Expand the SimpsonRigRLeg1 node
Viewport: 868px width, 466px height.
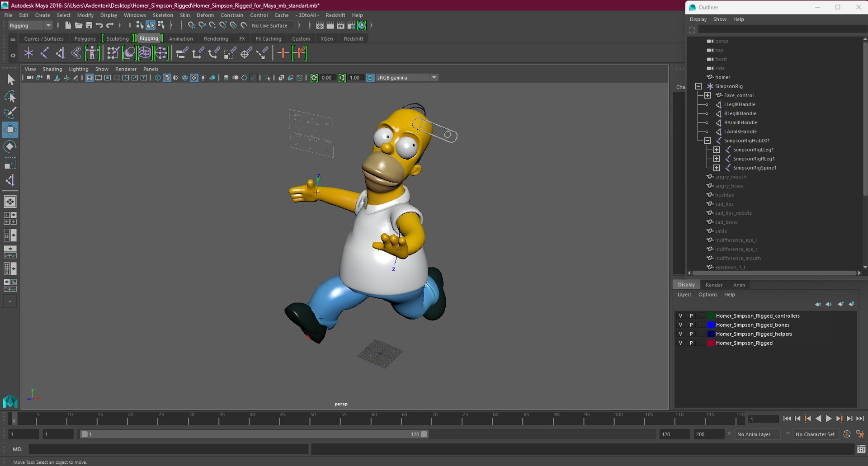click(x=717, y=159)
